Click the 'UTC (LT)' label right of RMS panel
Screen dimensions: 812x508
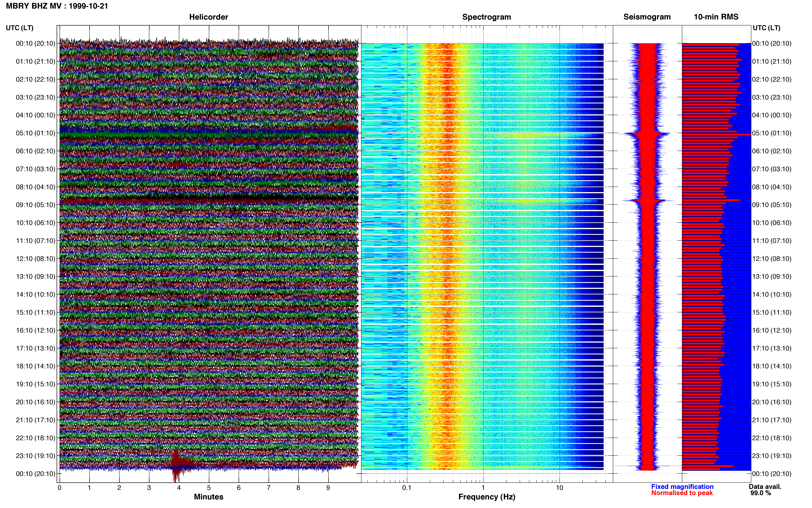click(x=767, y=28)
